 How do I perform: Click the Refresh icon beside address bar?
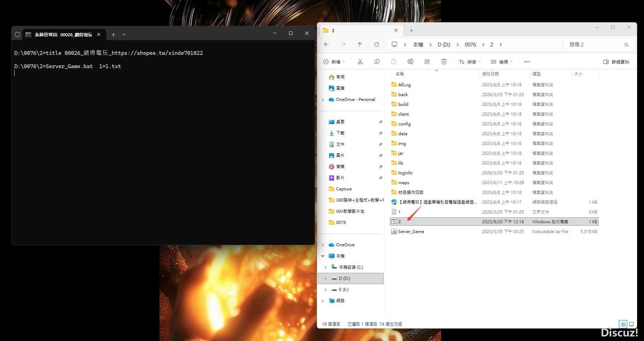coord(376,44)
